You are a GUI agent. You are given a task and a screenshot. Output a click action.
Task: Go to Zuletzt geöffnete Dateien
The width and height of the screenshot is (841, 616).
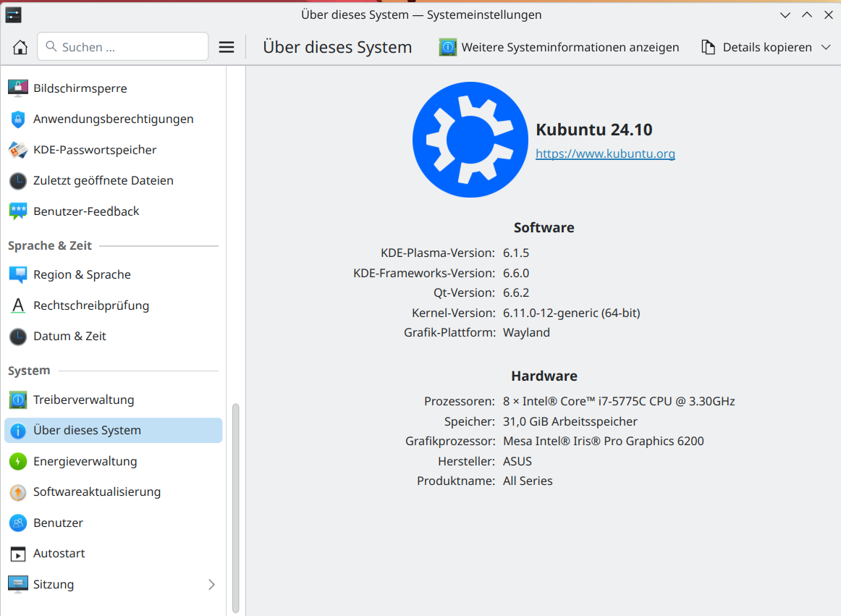pos(113,181)
